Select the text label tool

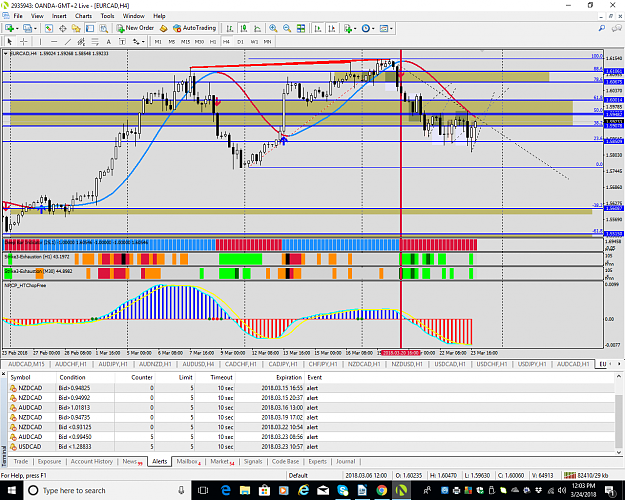pos(122,41)
